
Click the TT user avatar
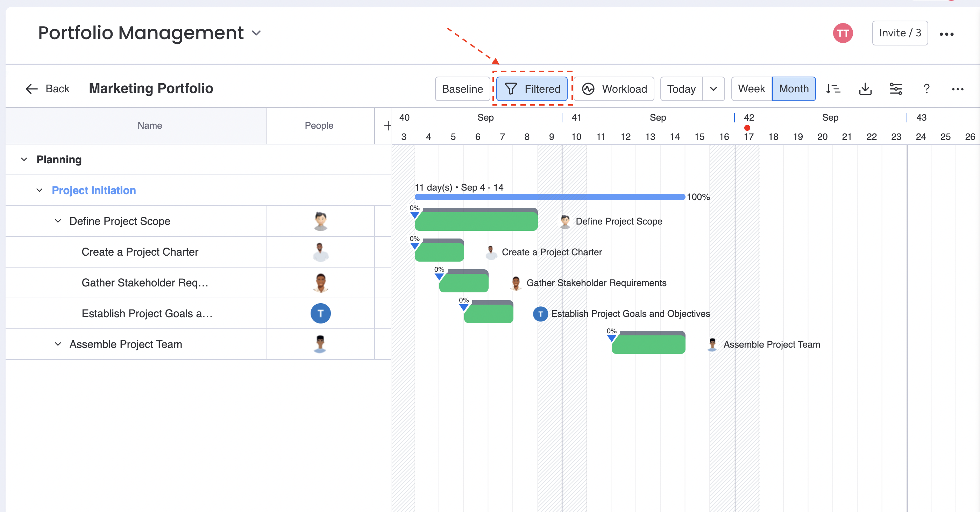(843, 33)
